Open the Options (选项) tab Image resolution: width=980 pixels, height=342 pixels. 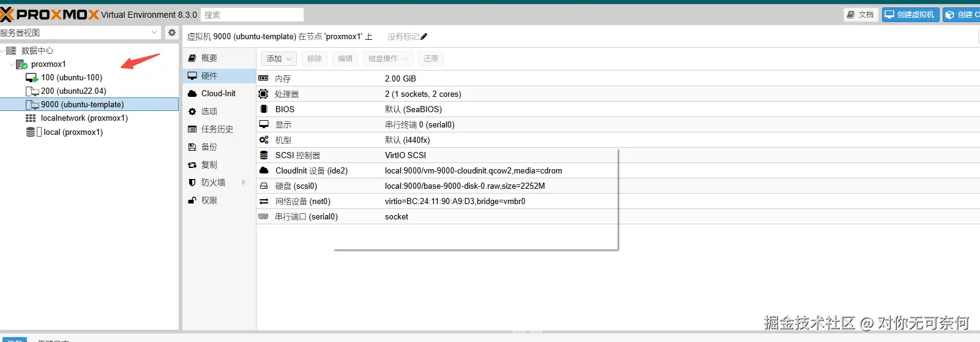(x=219, y=112)
